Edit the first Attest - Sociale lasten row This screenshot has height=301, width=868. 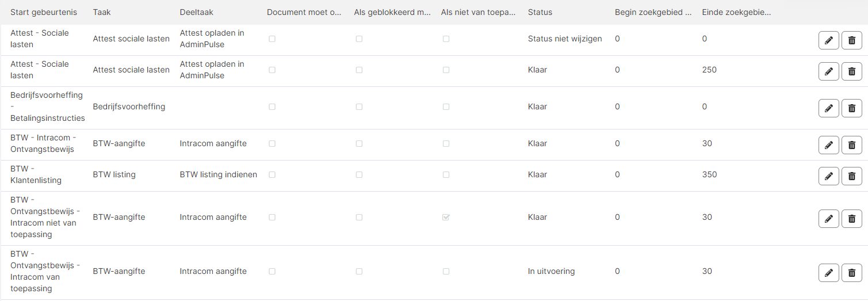pyautogui.click(x=828, y=40)
